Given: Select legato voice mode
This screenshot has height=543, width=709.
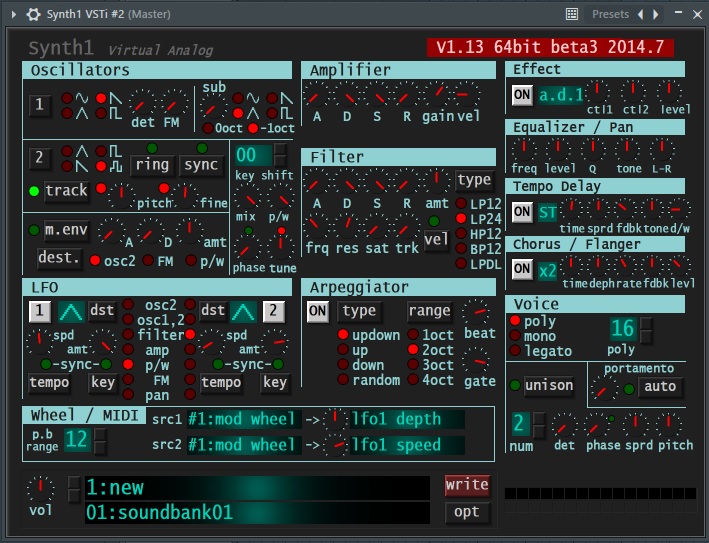Looking at the screenshot, I should (x=515, y=350).
